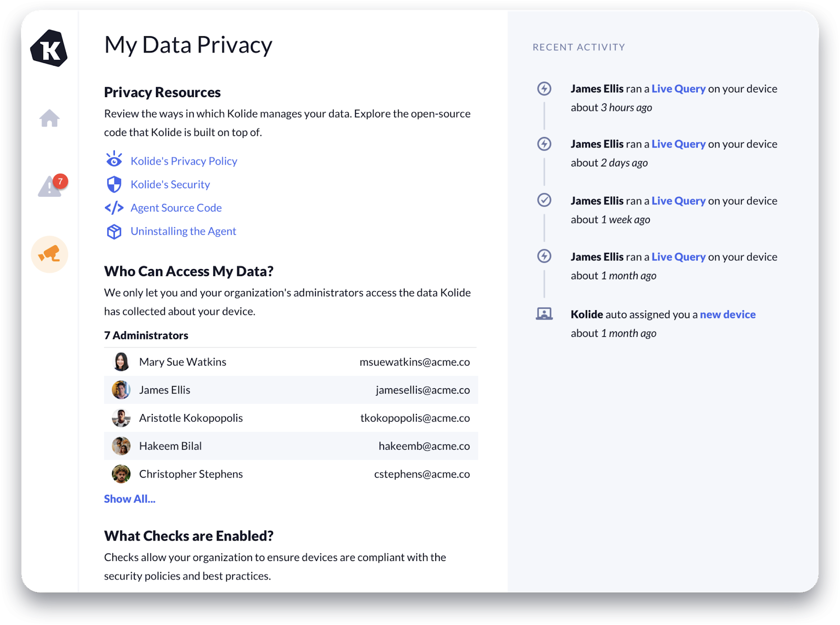
Task: Click the about 3 hours ago timestamp
Action: click(611, 108)
